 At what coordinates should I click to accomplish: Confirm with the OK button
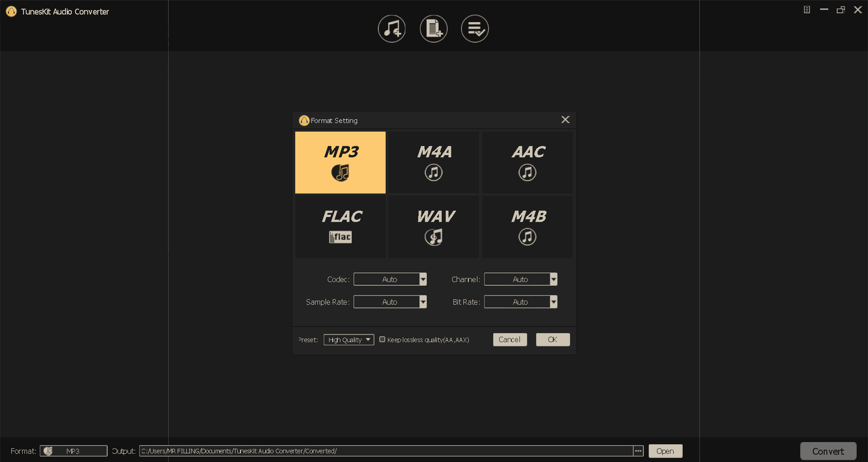(553, 339)
